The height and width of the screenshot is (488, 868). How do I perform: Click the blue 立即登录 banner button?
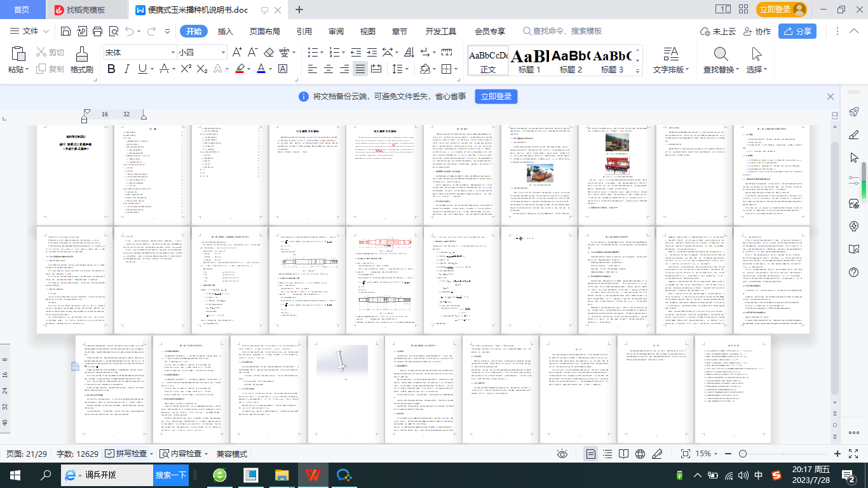coord(496,97)
